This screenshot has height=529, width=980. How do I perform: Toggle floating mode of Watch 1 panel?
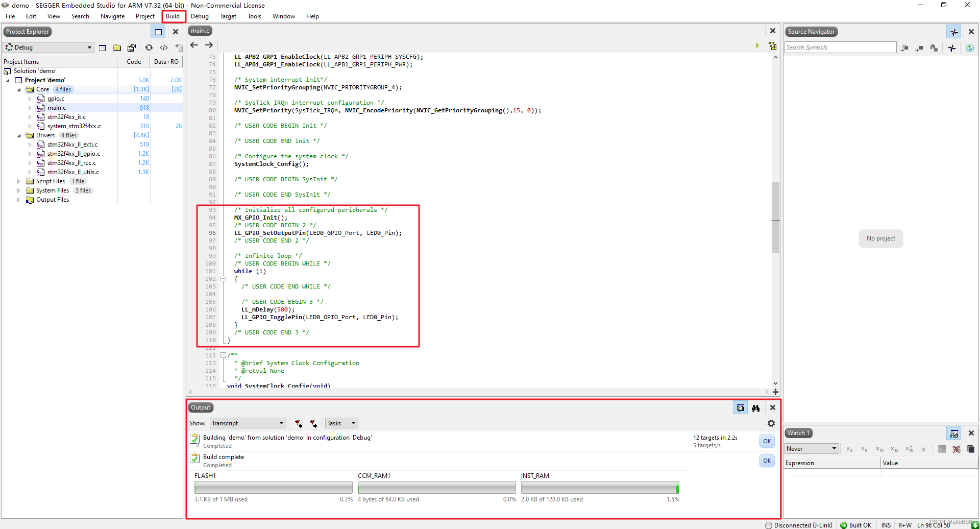tap(953, 433)
